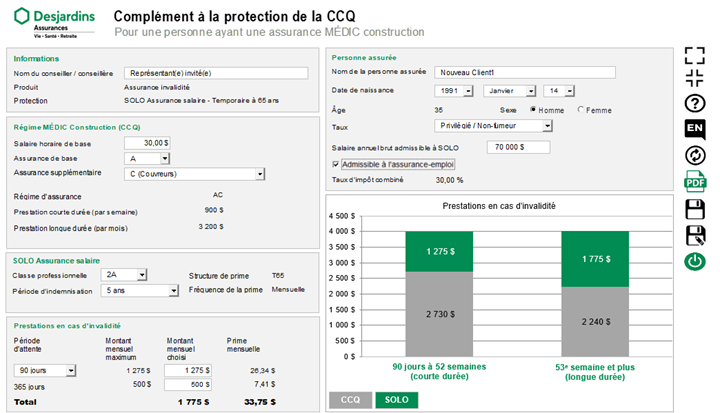
Task: Click the save diskette icon
Action: tap(694, 208)
